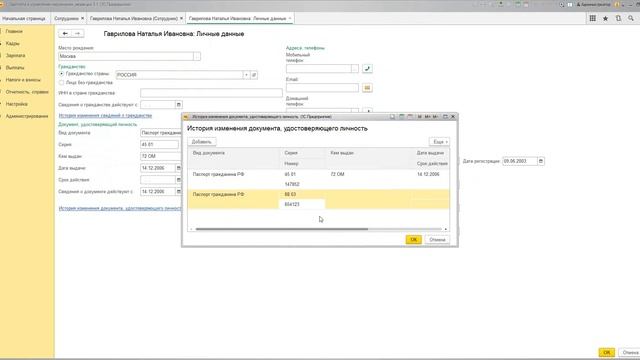Screen dimensions: 640x360
Task: Open Главное section in sidebar
Action: tap(14, 31)
